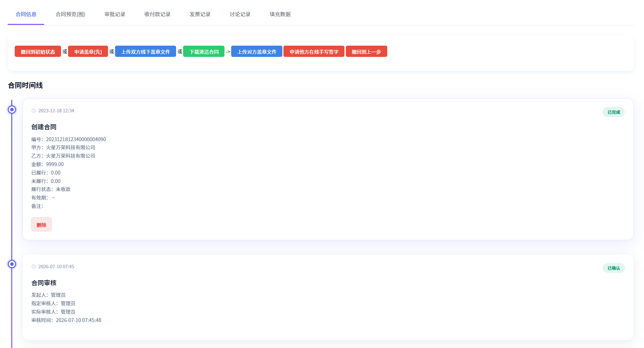This screenshot has height=348, width=644.
Task: Select the contract number 2023121812340000004090
Action: point(76,139)
